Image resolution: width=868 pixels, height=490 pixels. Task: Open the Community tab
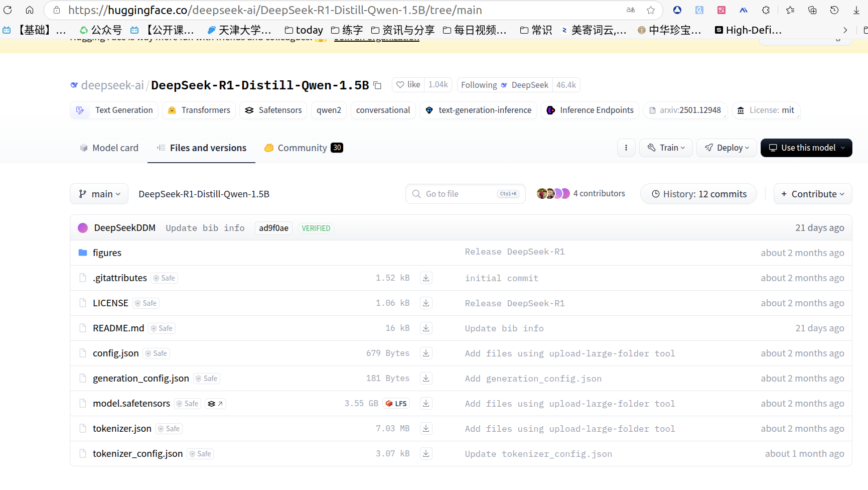304,148
